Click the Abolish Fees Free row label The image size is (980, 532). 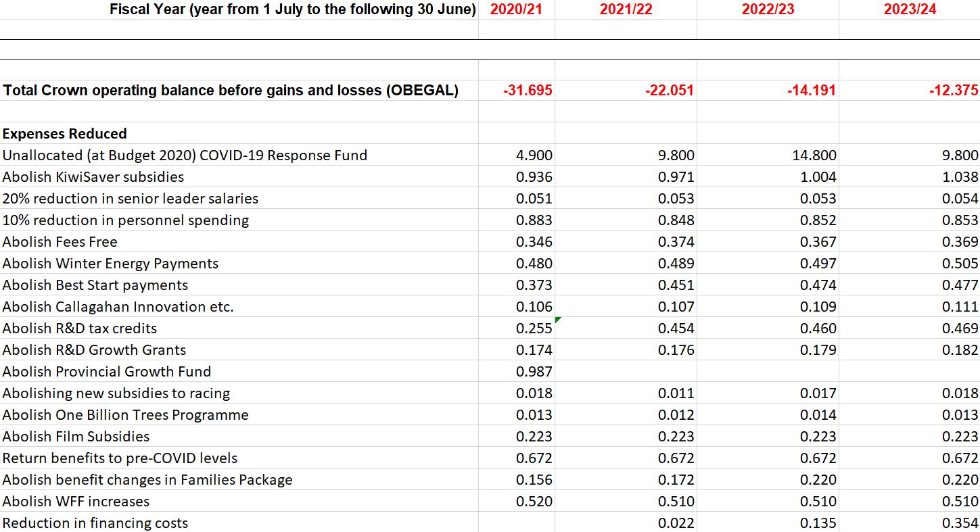(60, 242)
